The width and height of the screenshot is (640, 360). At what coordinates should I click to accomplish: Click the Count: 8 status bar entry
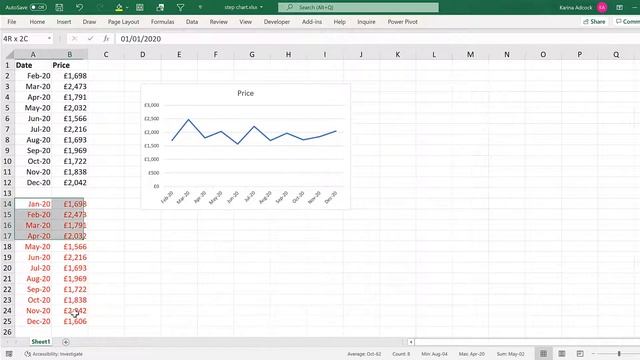tap(401, 354)
